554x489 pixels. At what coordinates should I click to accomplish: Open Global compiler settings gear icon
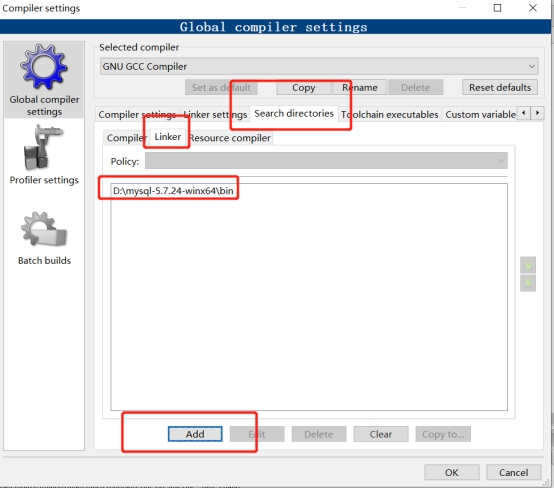(x=44, y=66)
